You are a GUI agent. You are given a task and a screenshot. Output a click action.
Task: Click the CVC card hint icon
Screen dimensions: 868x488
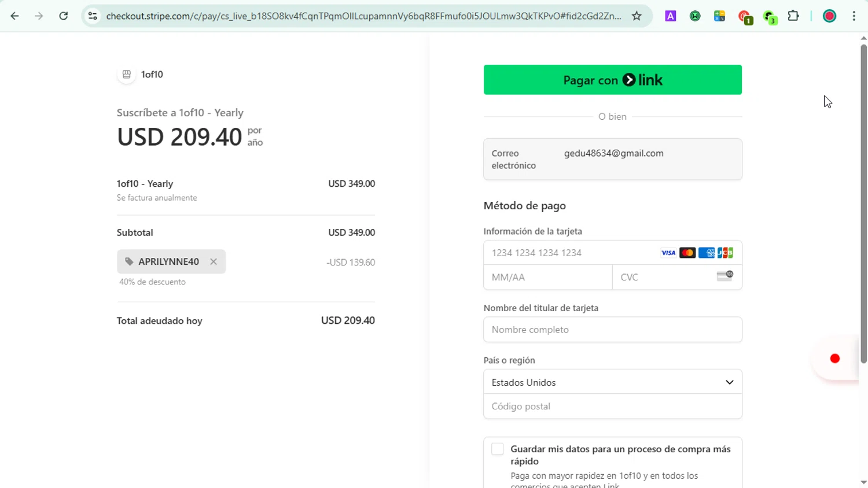725,276
